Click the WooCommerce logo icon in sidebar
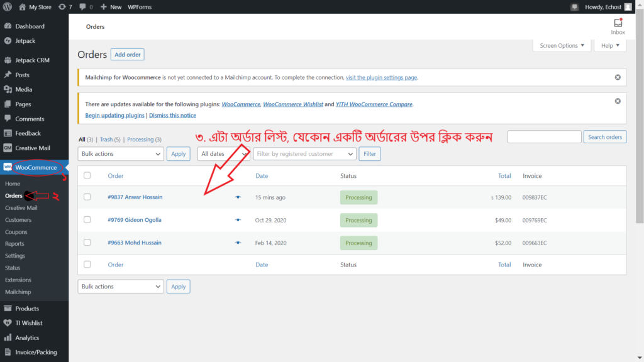The width and height of the screenshot is (644, 362). pyautogui.click(x=8, y=167)
